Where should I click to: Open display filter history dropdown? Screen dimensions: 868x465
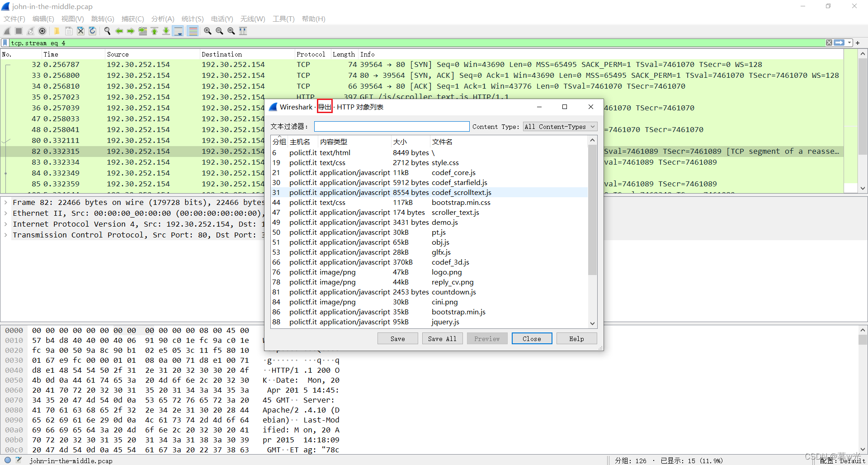tap(849, 43)
